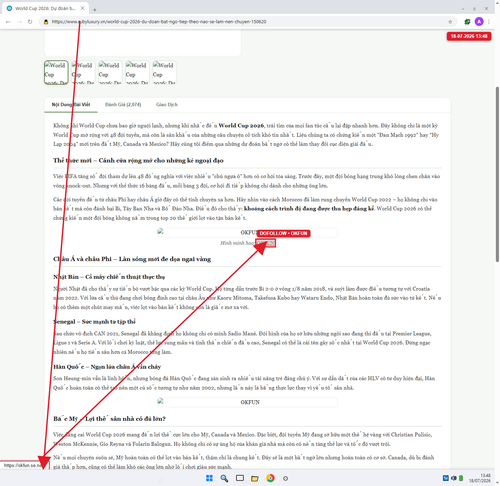Click the browser back arrow

coord(8,22)
